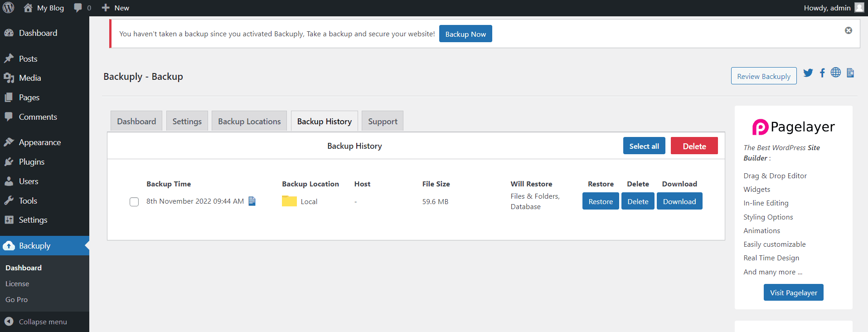Visit My Blog site home
Viewport: 868px width, 332px height.
pos(44,8)
